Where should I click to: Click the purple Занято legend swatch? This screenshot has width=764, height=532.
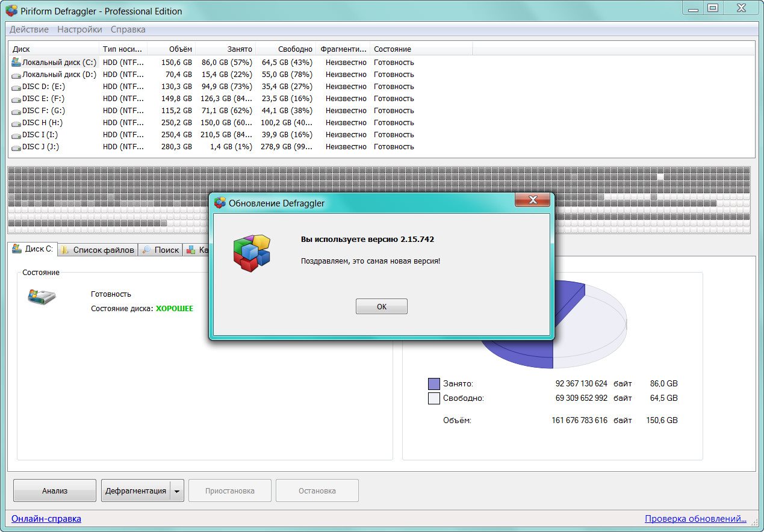434,383
